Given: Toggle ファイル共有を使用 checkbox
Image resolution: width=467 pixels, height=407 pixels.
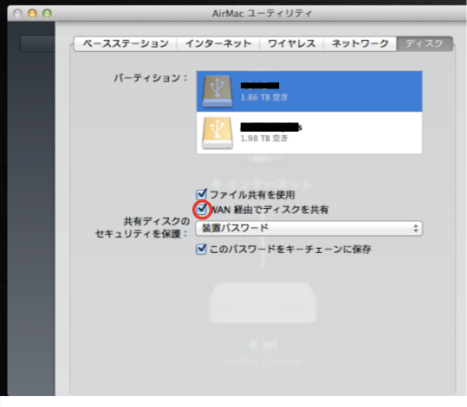Looking at the screenshot, I should (x=201, y=194).
